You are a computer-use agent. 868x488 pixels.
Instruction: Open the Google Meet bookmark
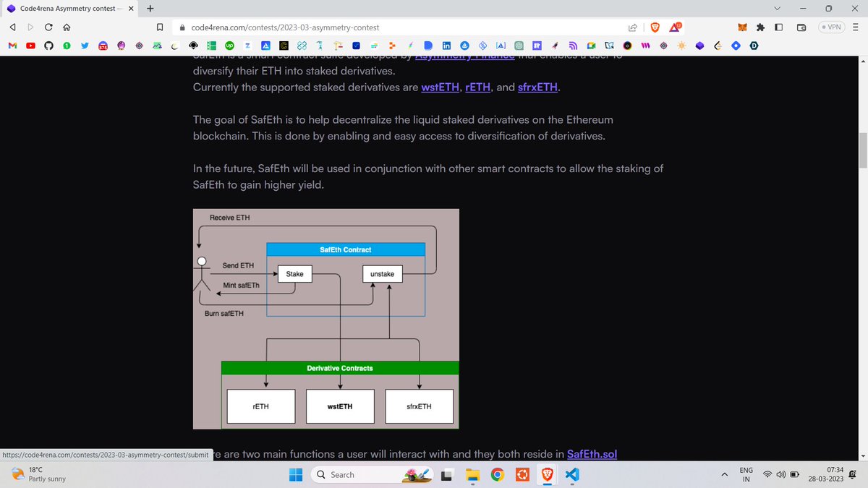point(592,46)
